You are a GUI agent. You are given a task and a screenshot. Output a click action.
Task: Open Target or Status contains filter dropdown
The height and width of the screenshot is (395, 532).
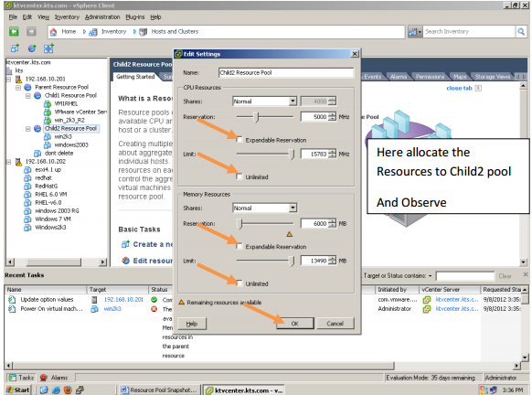[431, 276]
